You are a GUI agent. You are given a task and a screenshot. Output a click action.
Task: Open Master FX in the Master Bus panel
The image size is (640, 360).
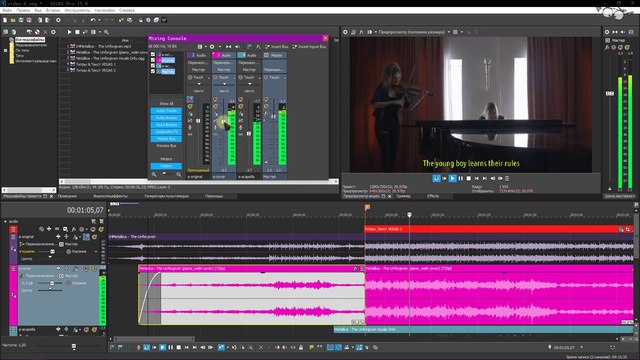coord(607,47)
